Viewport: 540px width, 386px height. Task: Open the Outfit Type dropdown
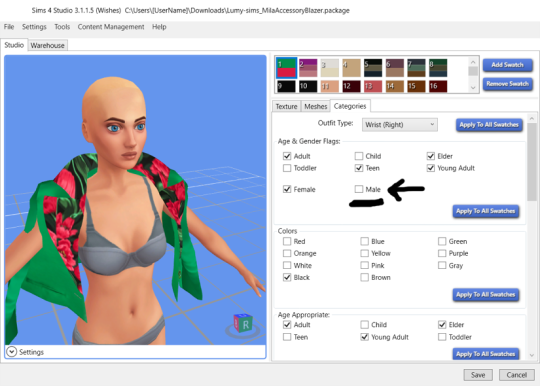(x=400, y=125)
